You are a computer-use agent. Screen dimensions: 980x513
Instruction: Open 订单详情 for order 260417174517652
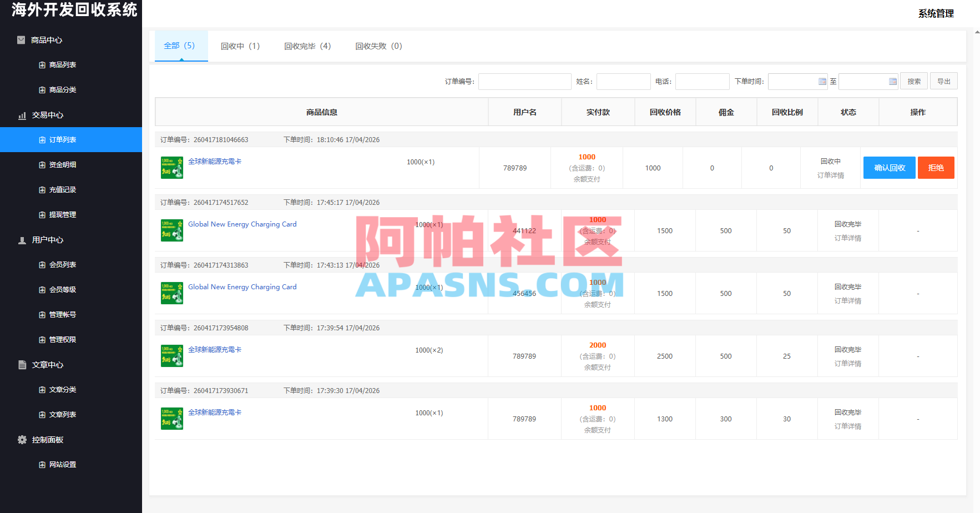pos(848,238)
